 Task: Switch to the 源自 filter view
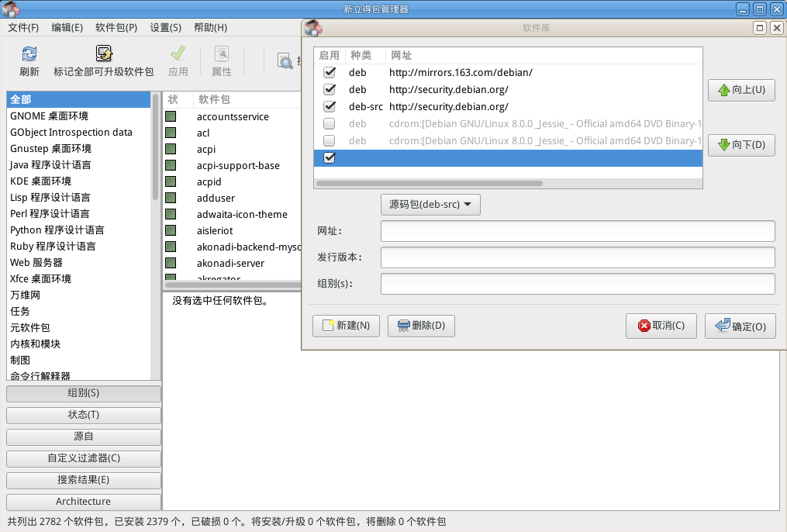83,437
